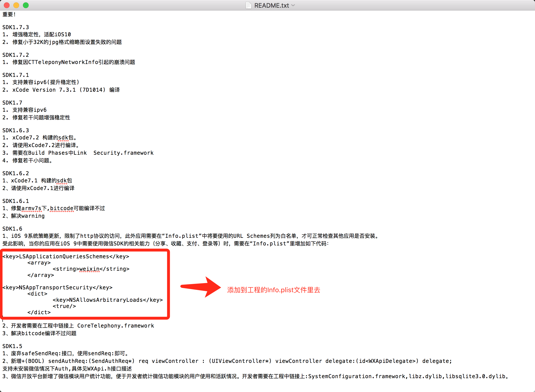535x392 pixels.
Task: Click the CTTeleponyNetworkInfo text in SDK1.7.2
Action: (x=63, y=62)
